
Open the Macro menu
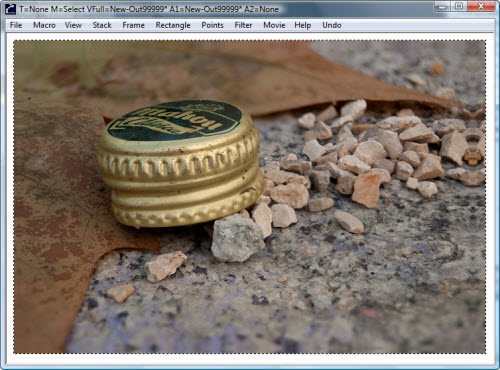(44, 25)
